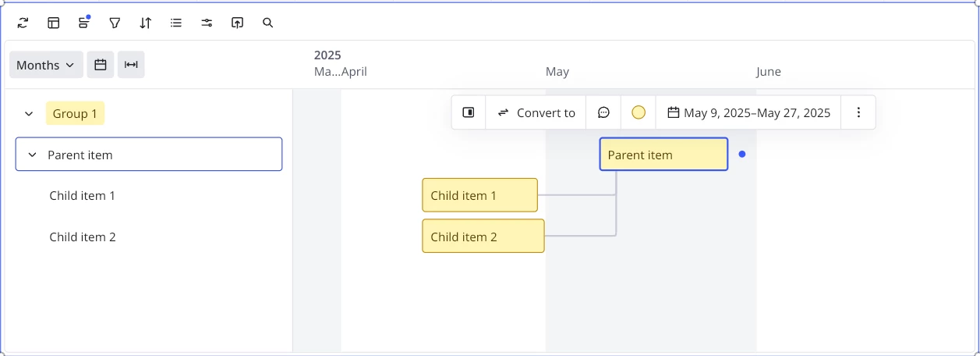The width and height of the screenshot is (980, 356).
Task: Open the group-by settings icon
Action: pos(84,23)
